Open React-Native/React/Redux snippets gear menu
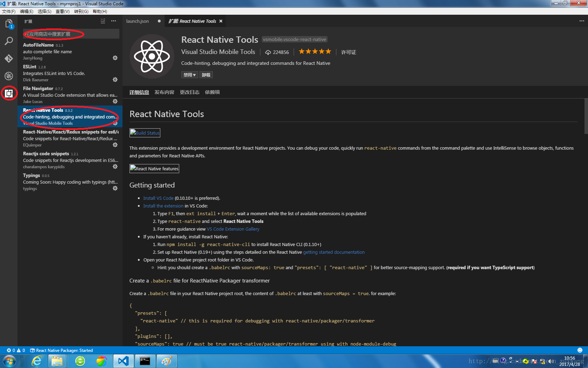 115,145
